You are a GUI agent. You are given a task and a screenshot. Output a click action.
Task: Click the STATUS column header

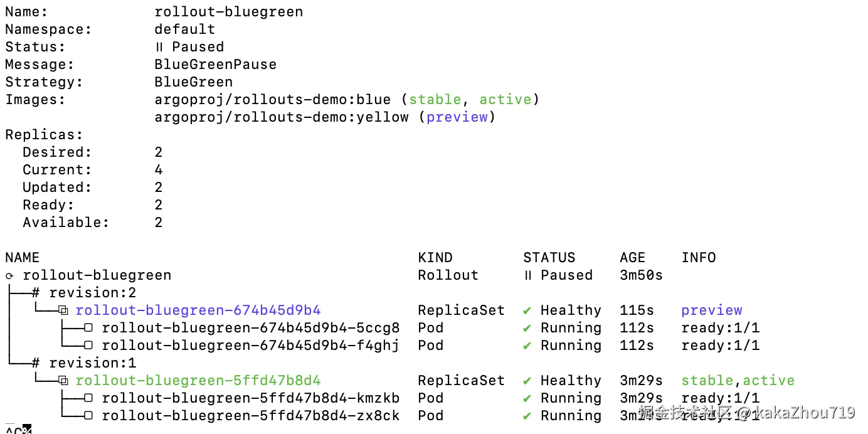pos(549,258)
